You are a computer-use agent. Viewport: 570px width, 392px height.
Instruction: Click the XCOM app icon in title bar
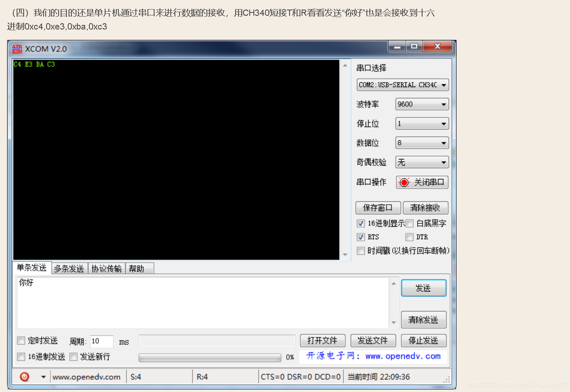17,49
